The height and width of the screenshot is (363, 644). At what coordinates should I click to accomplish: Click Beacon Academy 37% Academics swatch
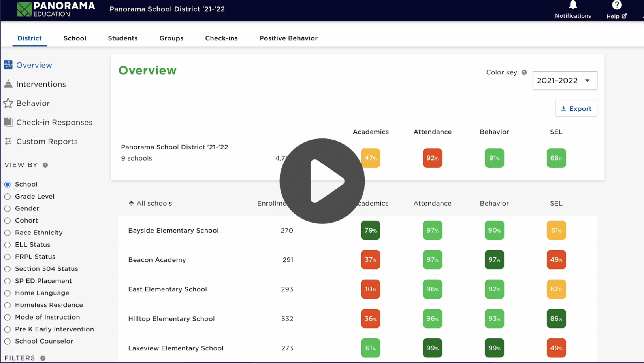click(x=370, y=260)
